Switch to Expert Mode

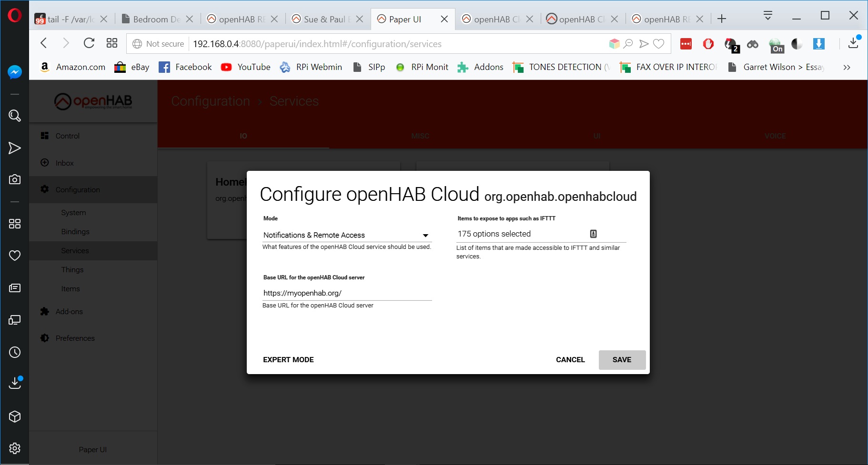click(x=288, y=360)
